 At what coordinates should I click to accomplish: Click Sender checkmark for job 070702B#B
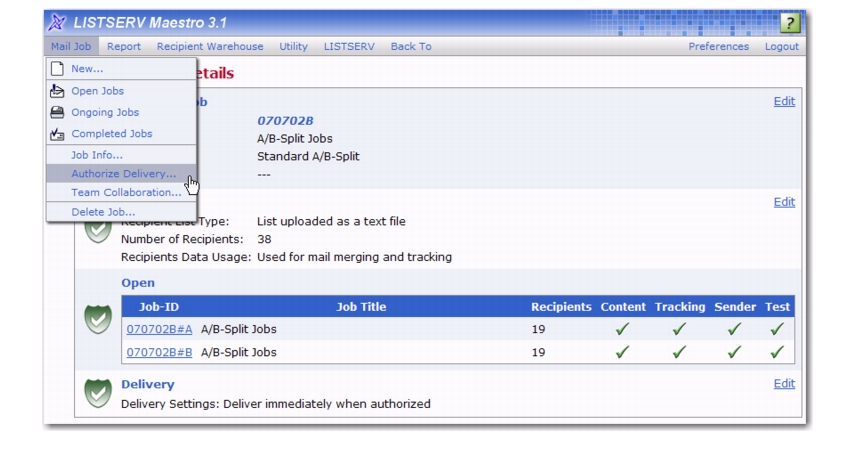734,352
